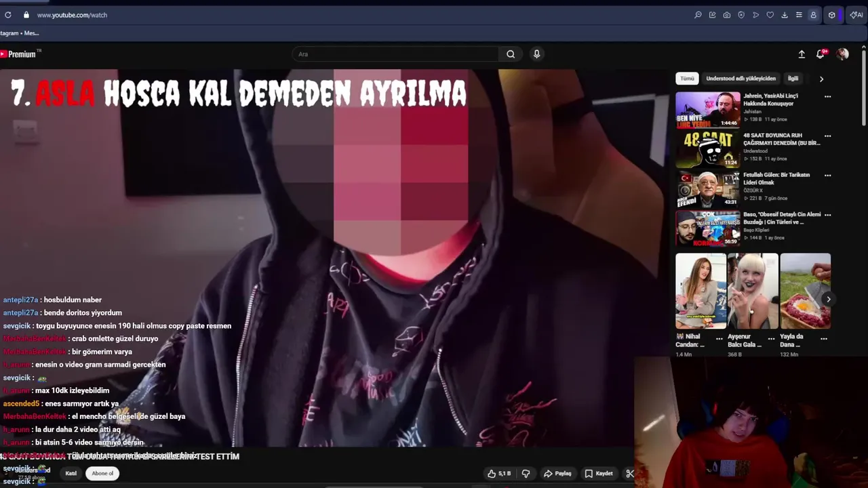Click chat message 'enes sarmıyor artık ya'

[81, 404]
